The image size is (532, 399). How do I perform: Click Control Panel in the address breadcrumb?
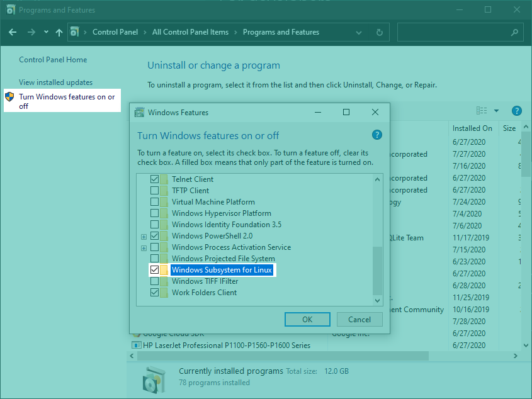pyautogui.click(x=115, y=32)
